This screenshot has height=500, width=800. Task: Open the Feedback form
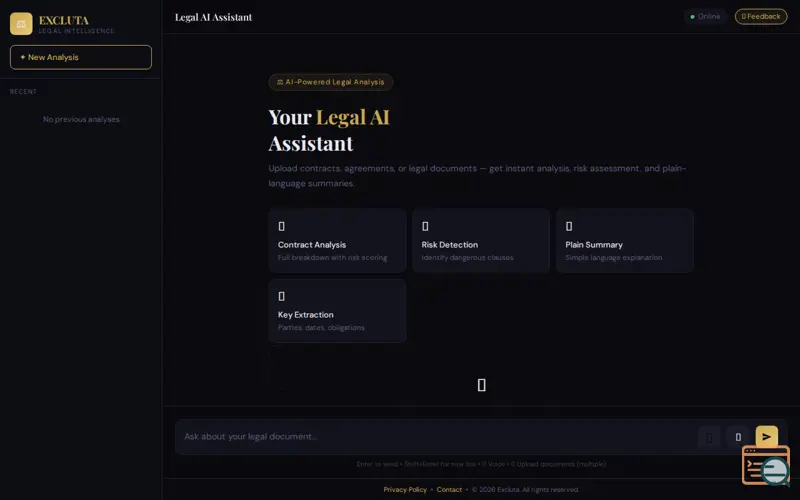pos(761,16)
